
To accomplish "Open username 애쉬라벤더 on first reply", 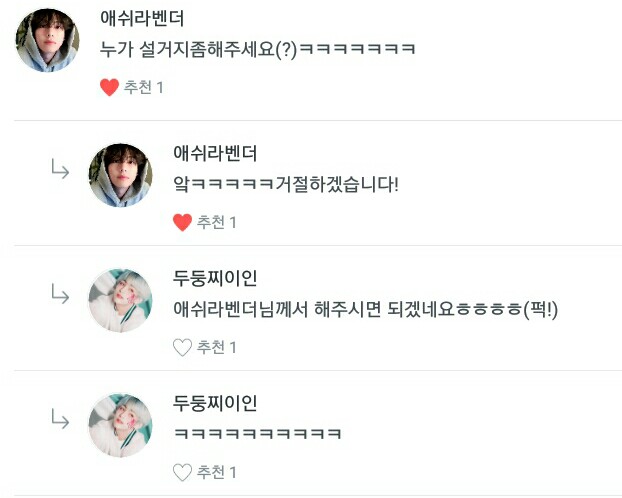I will click(x=215, y=153).
